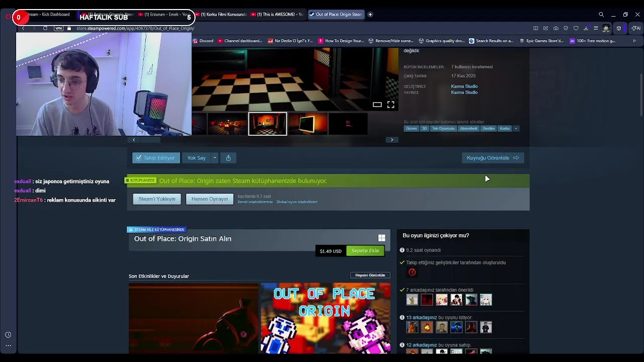
Task: Click the Kuyruğu Görüntüle queue button
Action: pos(493,158)
